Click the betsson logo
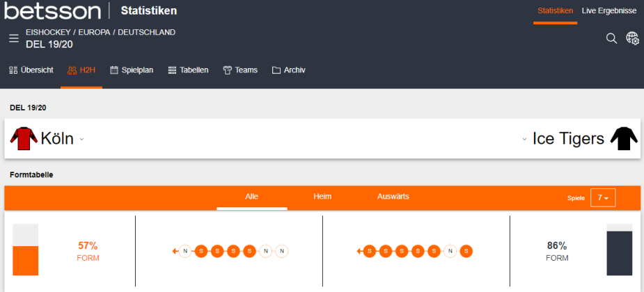This screenshot has height=292, width=644. 53,10
